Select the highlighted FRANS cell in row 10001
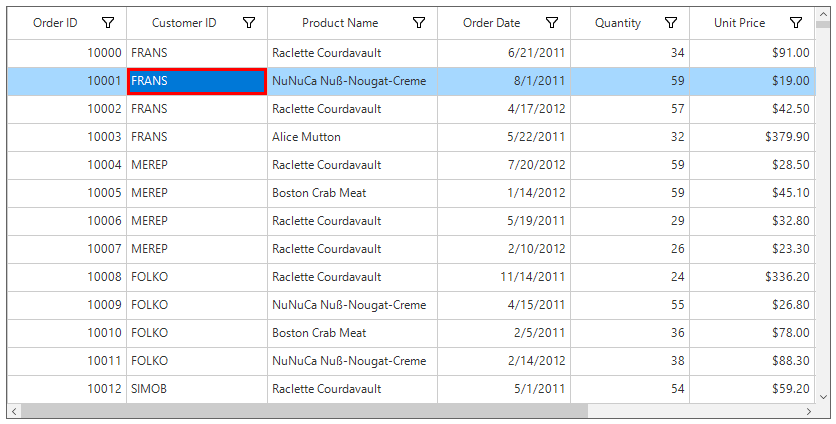836x424 pixels. [x=197, y=81]
